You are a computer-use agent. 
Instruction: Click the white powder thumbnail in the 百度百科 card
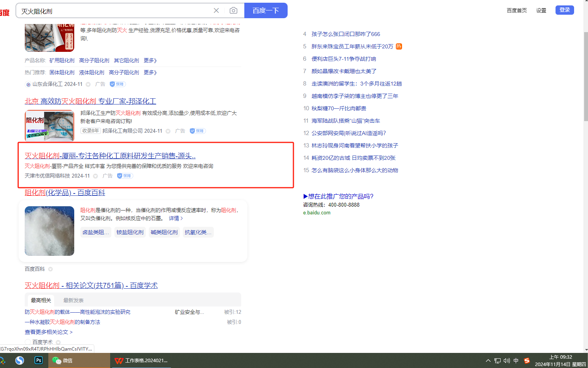(x=49, y=231)
